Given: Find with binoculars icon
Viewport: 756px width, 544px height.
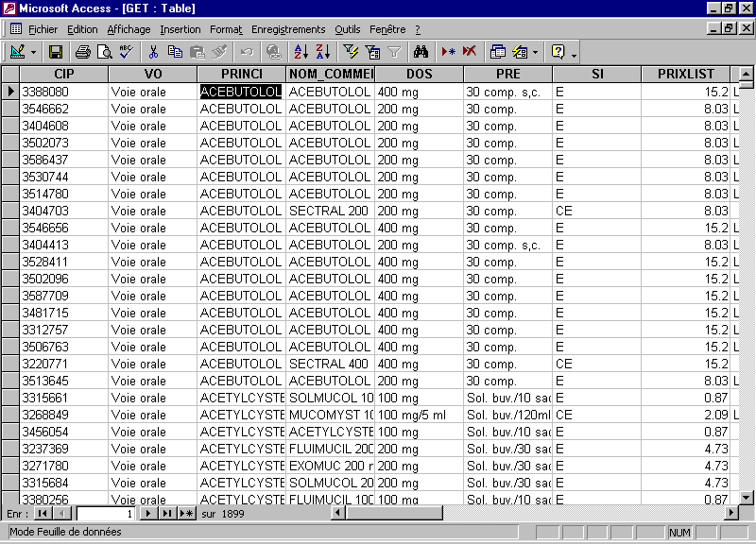Looking at the screenshot, I should click(421, 52).
